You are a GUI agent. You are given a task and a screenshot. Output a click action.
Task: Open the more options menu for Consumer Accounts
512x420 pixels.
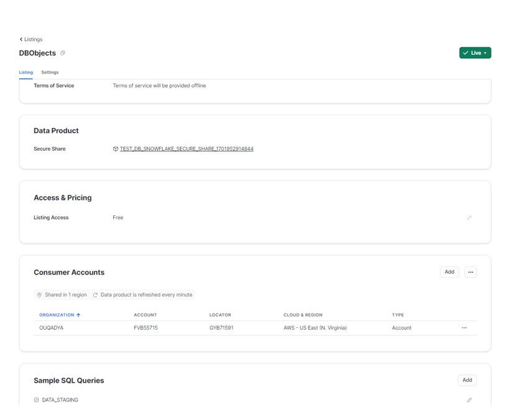(470, 272)
